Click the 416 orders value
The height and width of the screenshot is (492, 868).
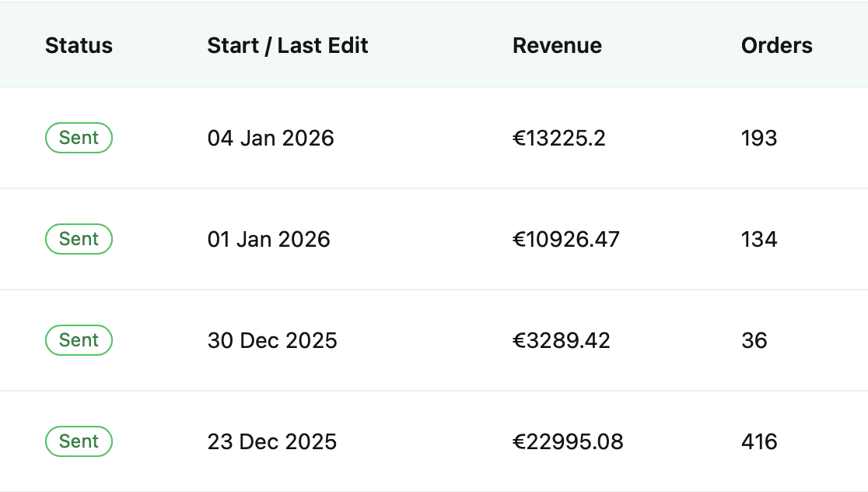point(759,442)
